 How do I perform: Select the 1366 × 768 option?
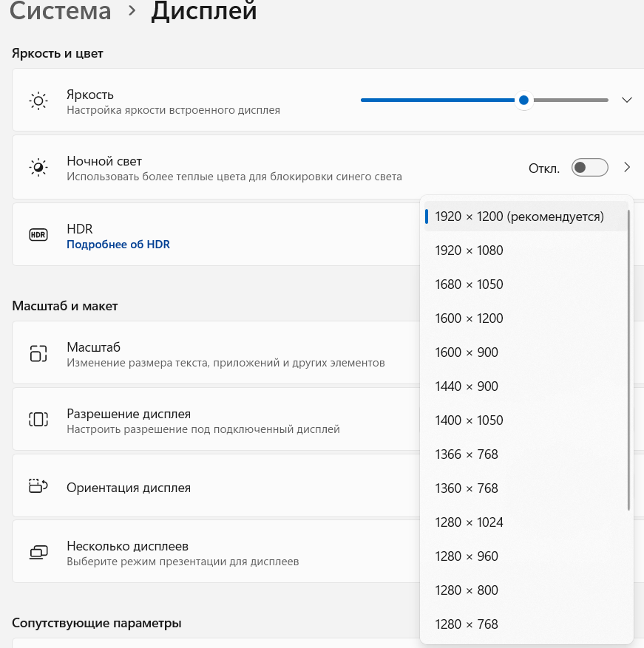pyautogui.click(x=467, y=454)
